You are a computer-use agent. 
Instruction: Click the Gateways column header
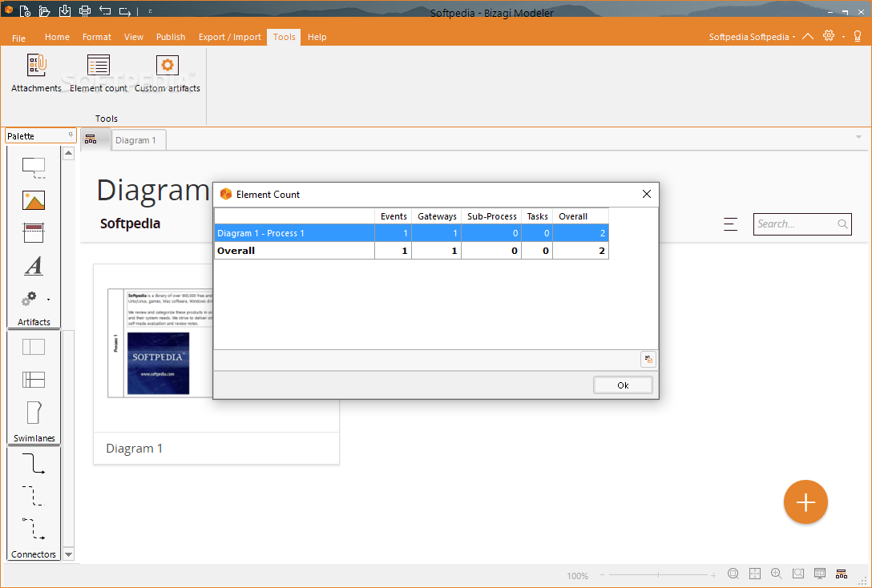tap(437, 216)
